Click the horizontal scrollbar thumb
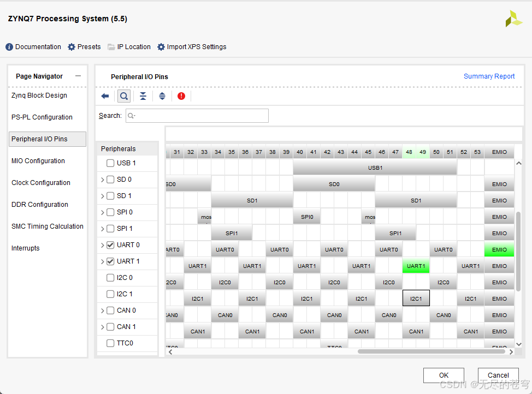The image size is (532, 394). [431, 351]
